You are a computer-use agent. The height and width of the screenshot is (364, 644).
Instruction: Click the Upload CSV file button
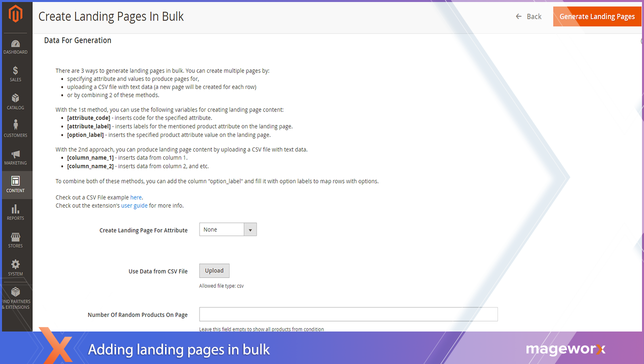tap(214, 270)
